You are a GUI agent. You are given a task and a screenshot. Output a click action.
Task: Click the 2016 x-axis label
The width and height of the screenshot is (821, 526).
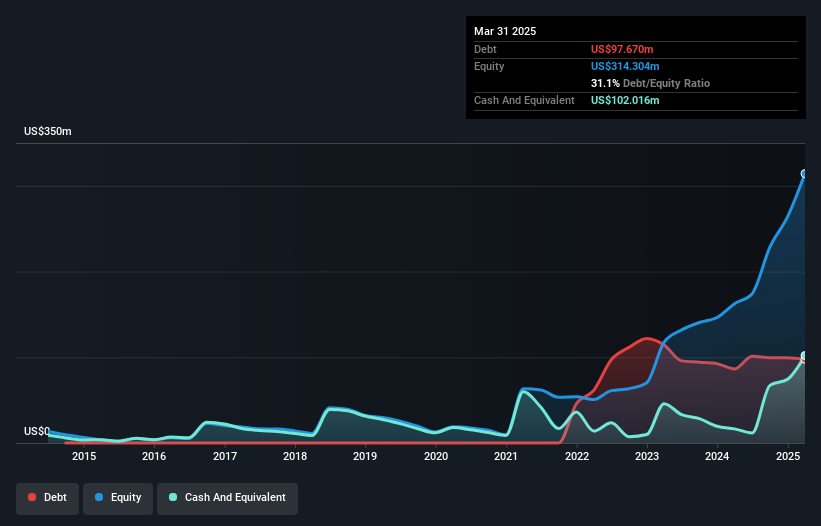tap(154, 456)
